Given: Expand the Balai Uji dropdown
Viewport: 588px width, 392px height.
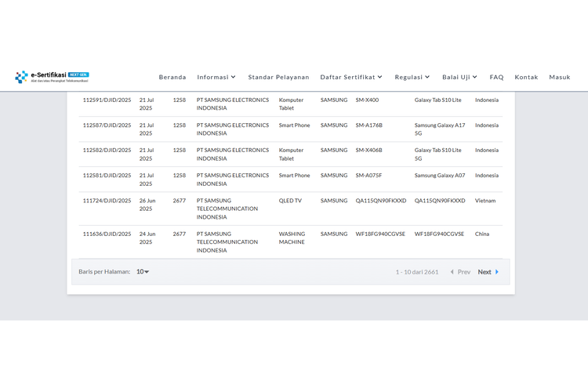Looking at the screenshot, I should pyautogui.click(x=459, y=77).
